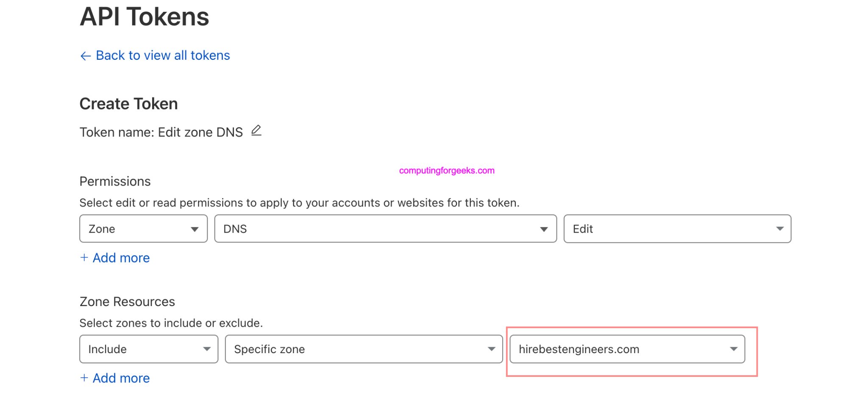Click the pencil icon to rename token

[256, 131]
